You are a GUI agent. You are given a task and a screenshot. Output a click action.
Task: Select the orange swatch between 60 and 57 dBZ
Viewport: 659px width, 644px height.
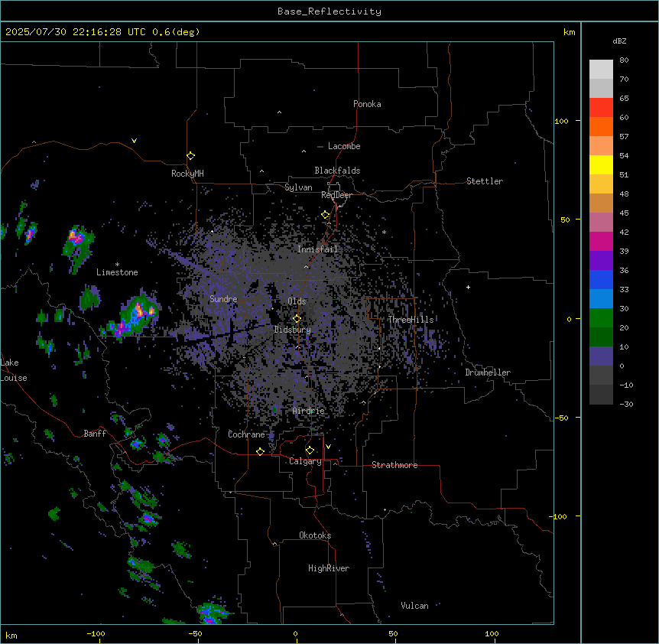[x=601, y=127]
